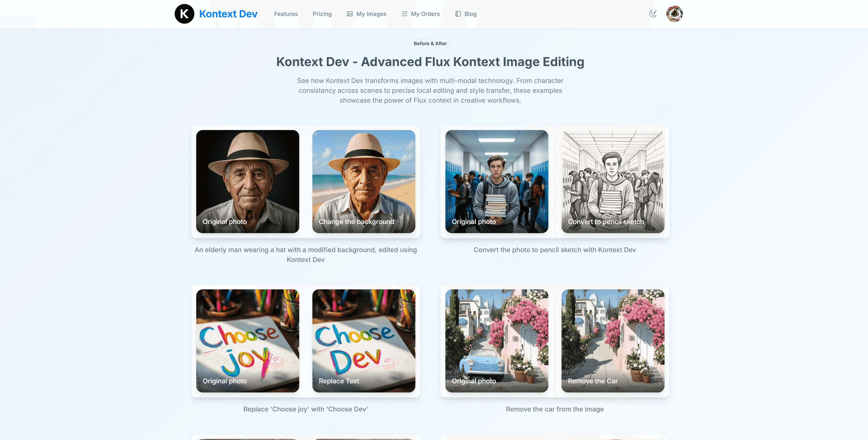
Task: Click the My Orders list icon
Action: [404, 14]
